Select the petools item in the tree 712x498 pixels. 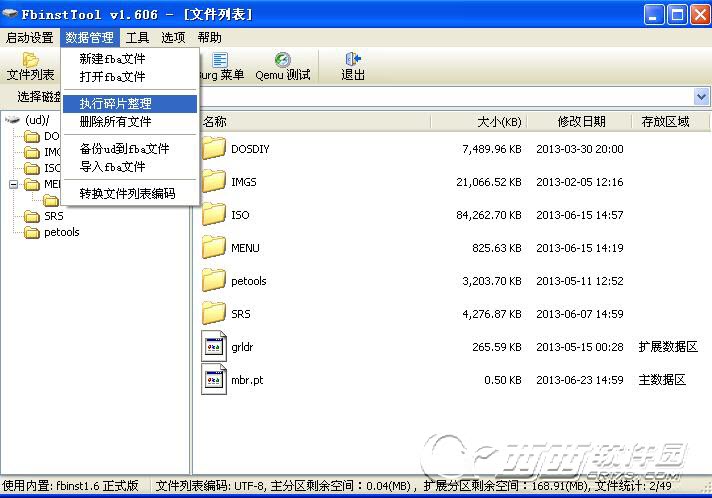(x=62, y=232)
